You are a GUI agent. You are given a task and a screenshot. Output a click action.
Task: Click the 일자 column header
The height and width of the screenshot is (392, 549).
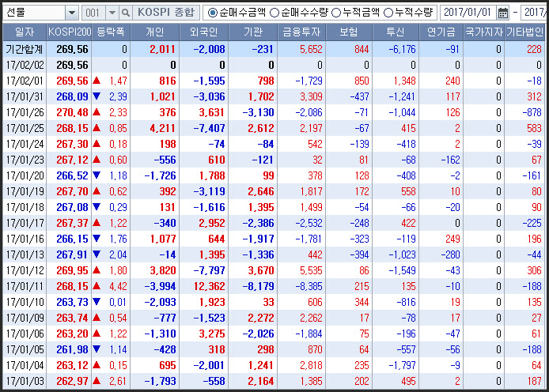pyautogui.click(x=25, y=32)
